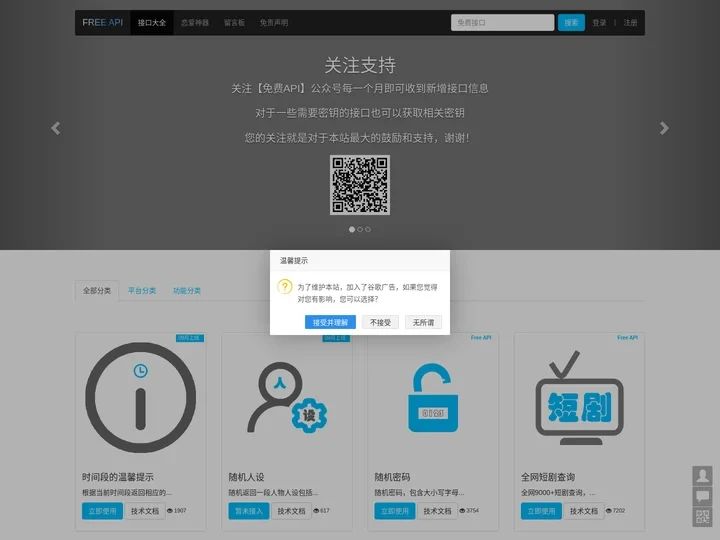Switch to the 功能分类 tab
The width and height of the screenshot is (720, 540).
(186, 291)
